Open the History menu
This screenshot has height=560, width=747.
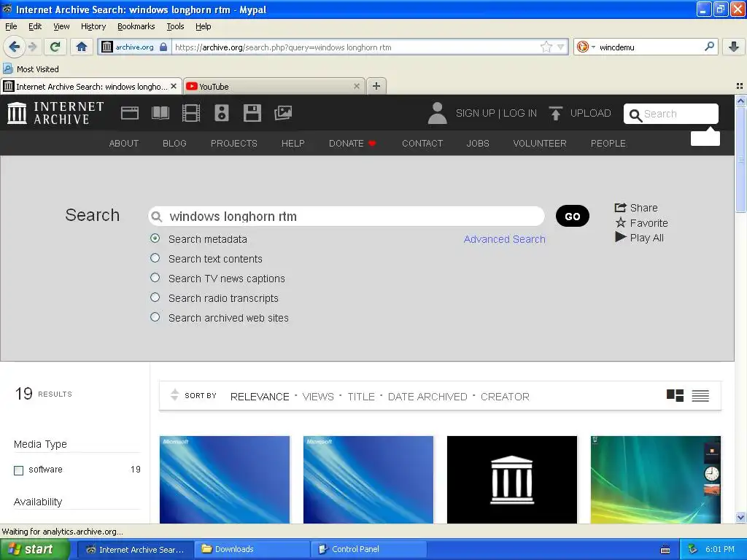(x=93, y=26)
